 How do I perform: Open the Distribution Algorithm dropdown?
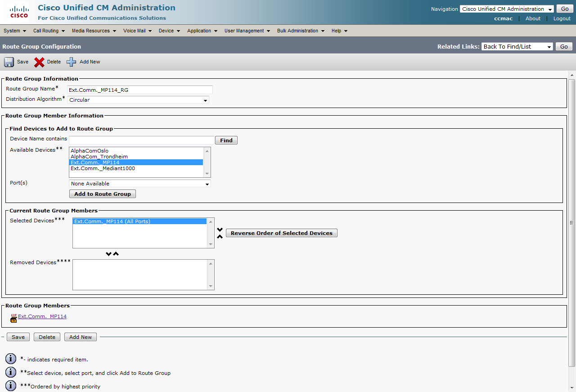click(138, 100)
